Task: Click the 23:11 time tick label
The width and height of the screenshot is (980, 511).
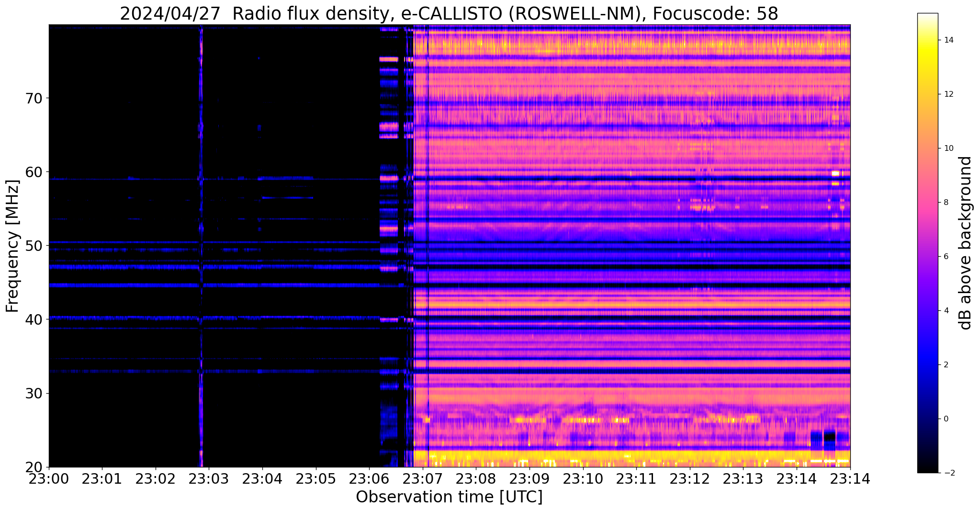Action: coord(637,478)
